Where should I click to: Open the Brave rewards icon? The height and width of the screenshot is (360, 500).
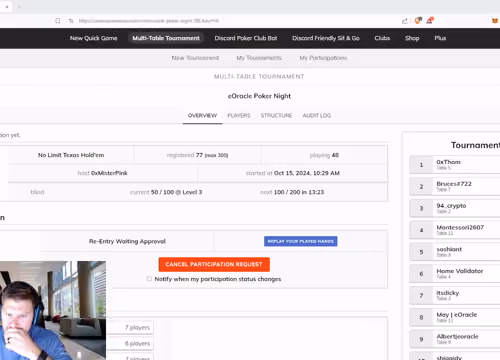(430, 21)
